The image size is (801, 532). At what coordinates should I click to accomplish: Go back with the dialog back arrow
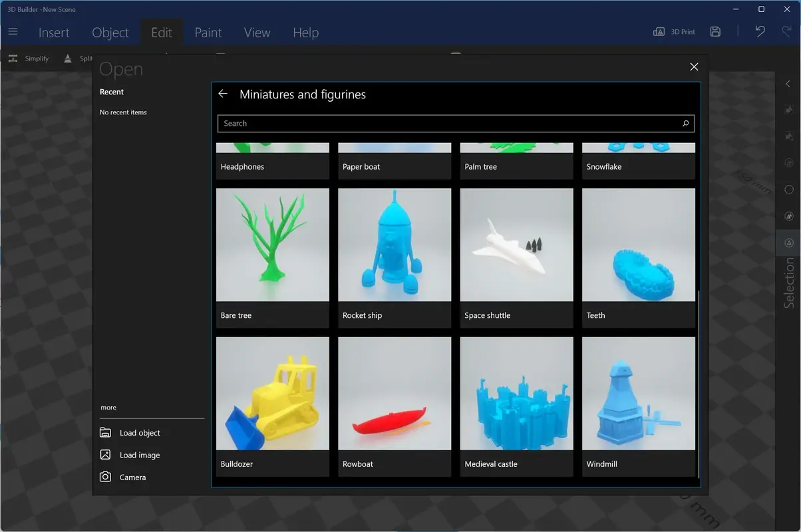pyautogui.click(x=223, y=94)
